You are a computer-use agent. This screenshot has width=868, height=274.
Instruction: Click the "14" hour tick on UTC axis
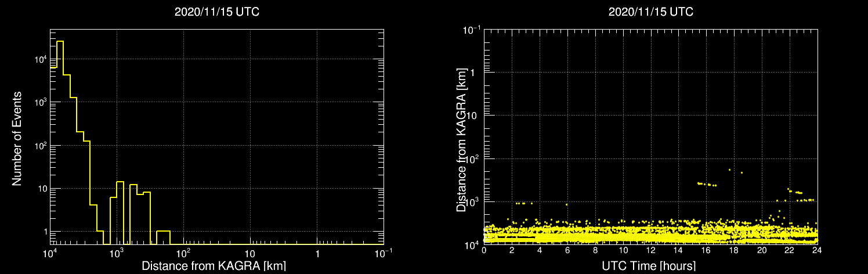[x=679, y=251]
